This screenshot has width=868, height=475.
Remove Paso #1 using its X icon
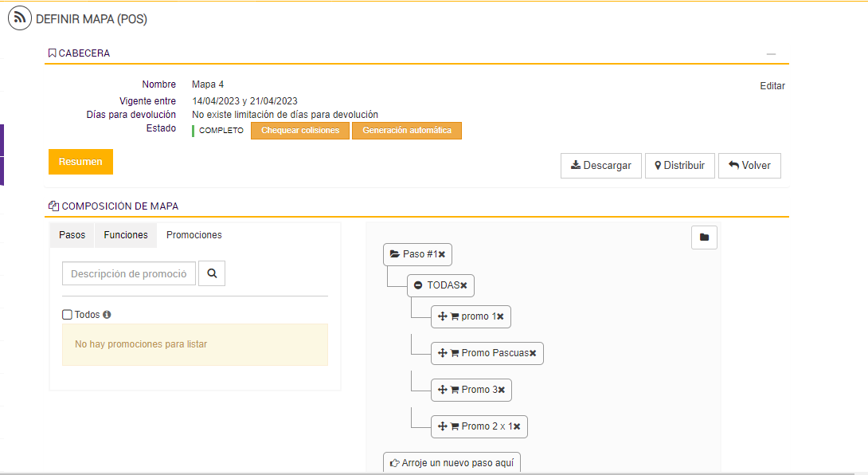click(442, 255)
